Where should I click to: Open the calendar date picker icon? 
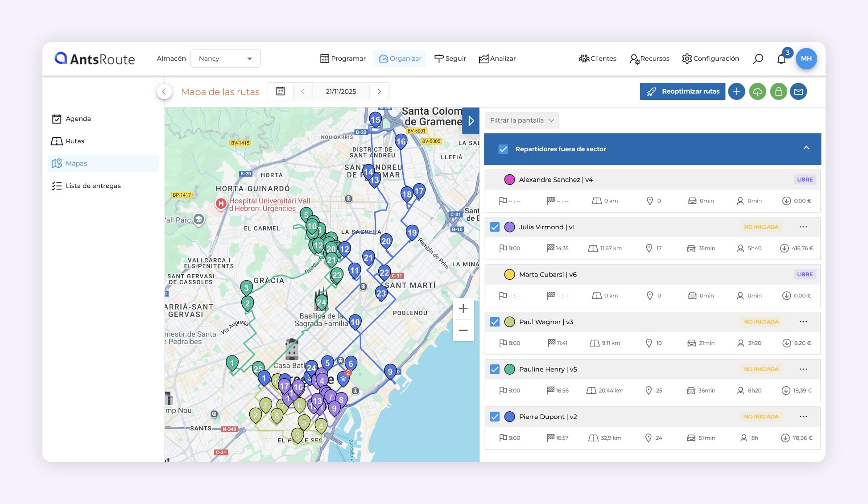[x=280, y=91]
